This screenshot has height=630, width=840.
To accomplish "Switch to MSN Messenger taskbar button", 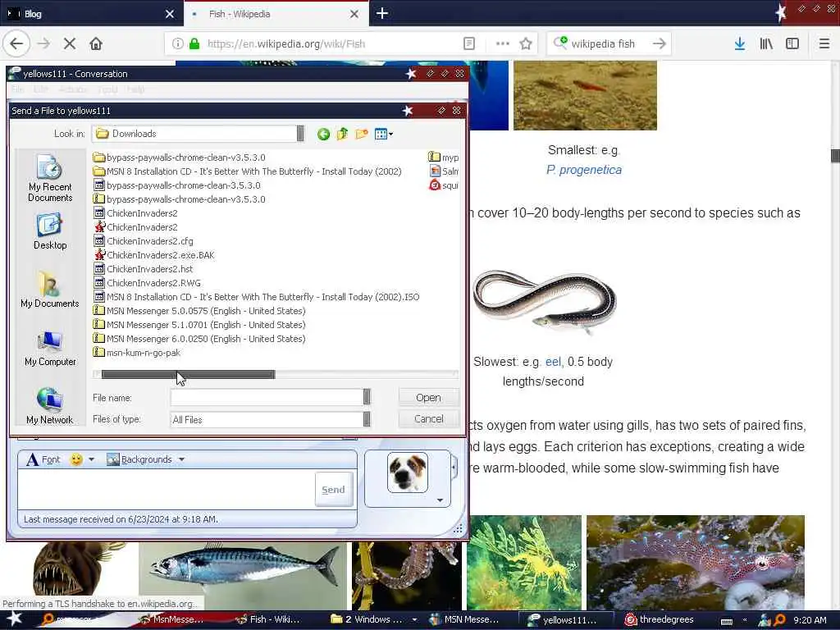I will [465, 619].
